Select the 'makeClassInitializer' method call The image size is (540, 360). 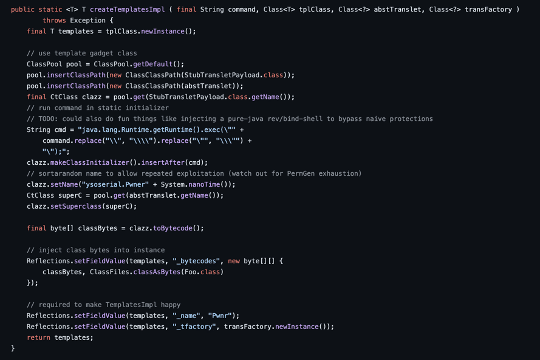coord(90,163)
